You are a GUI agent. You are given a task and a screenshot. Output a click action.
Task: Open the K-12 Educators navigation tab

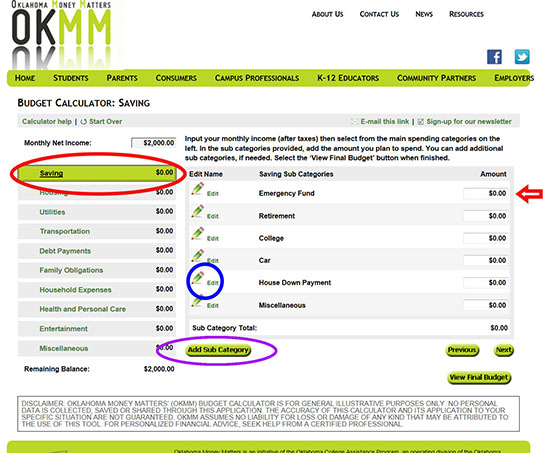tap(348, 78)
